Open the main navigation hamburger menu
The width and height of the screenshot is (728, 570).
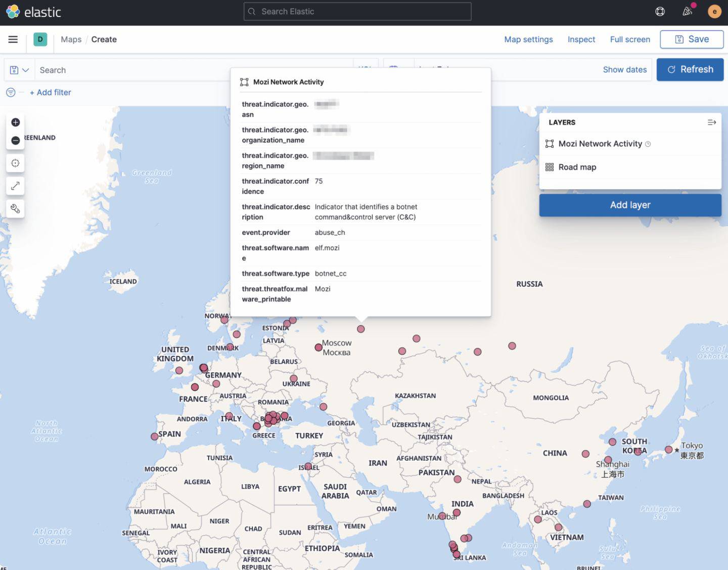[13, 39]
